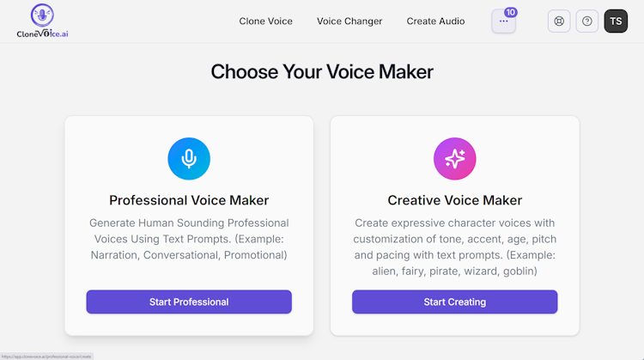Click the Professional Voice Maker title
Image resolution: width=644 pixels, height=360 pixels.
[189, 200]
